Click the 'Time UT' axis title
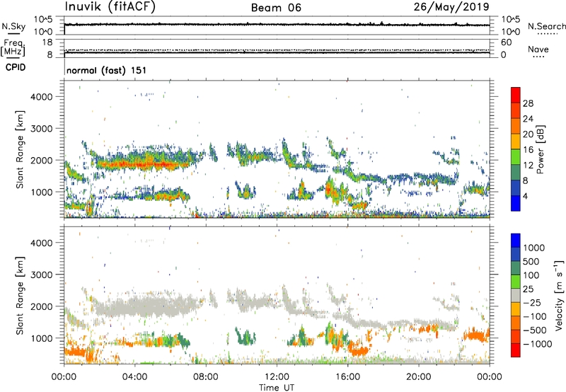This screenshot has width=566, height=392. point(277,388)
